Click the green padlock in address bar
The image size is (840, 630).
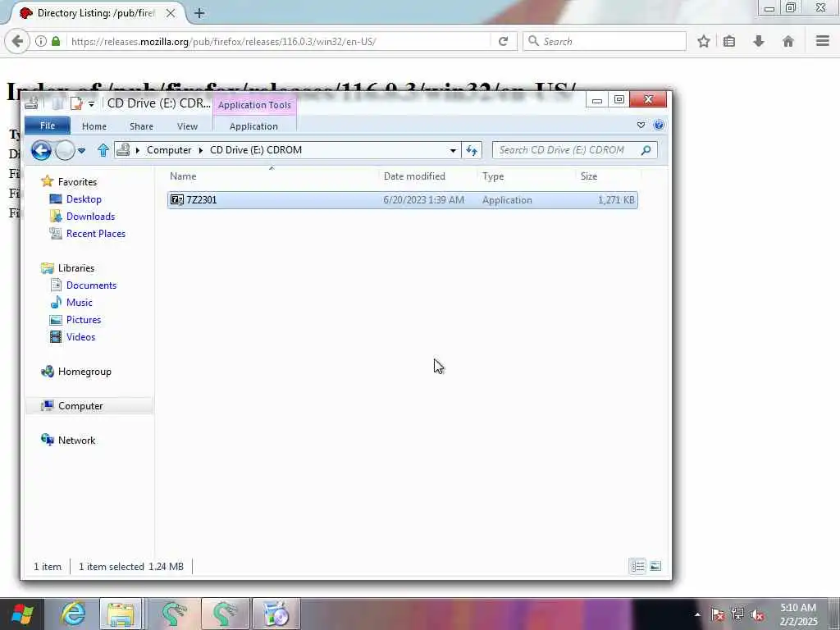[x=56, y=41]
